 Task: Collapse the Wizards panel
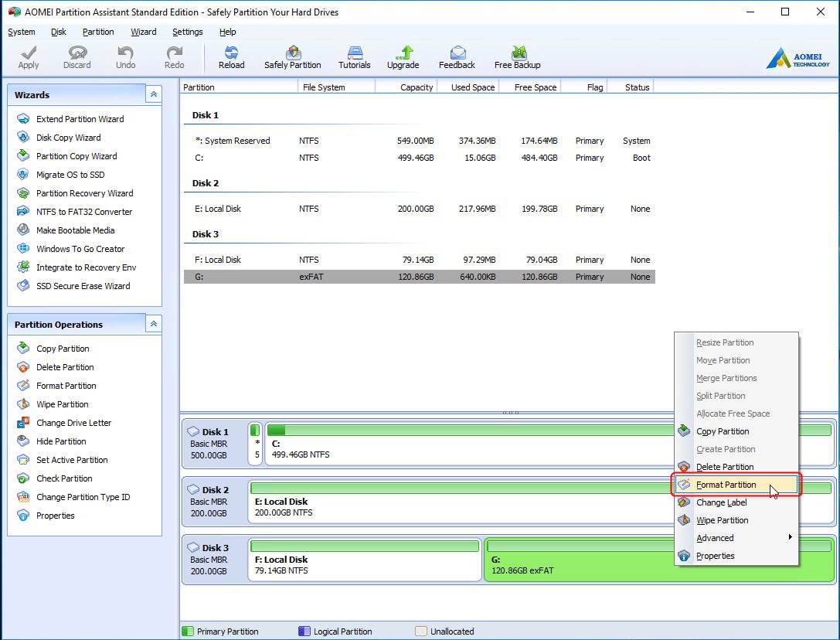[154, 94]
